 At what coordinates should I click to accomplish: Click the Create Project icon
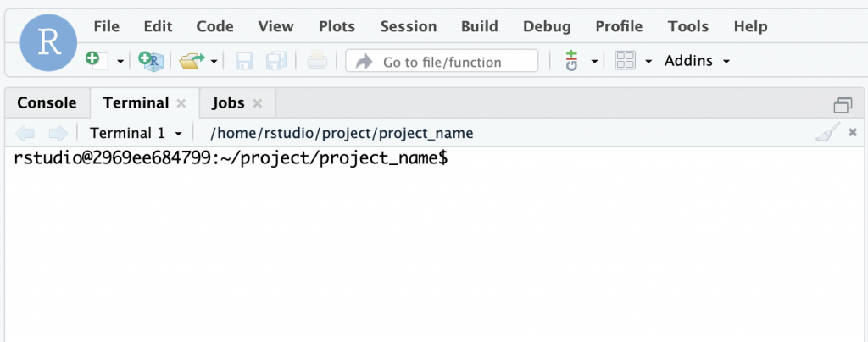150,61
